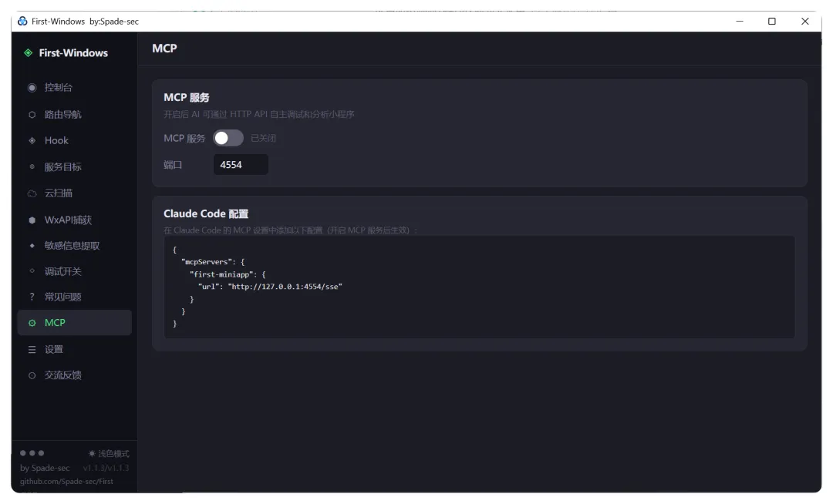Open 服务目标 section

[x=74, y=166]
